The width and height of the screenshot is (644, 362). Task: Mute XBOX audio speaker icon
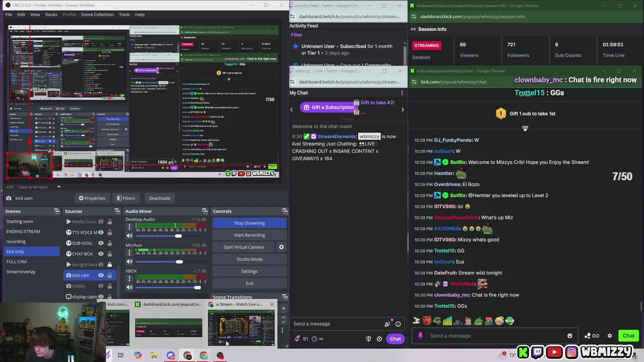click(x=129, y=287)
